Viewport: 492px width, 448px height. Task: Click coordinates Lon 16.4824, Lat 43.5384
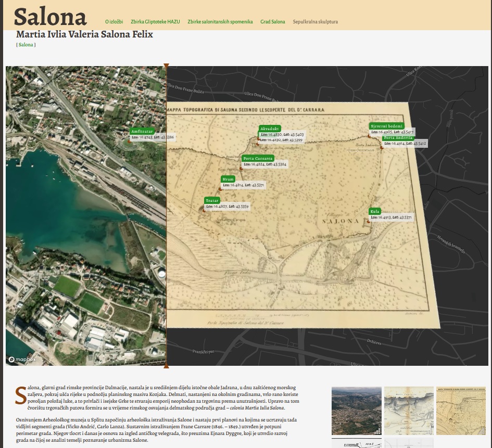coord(265,164)
